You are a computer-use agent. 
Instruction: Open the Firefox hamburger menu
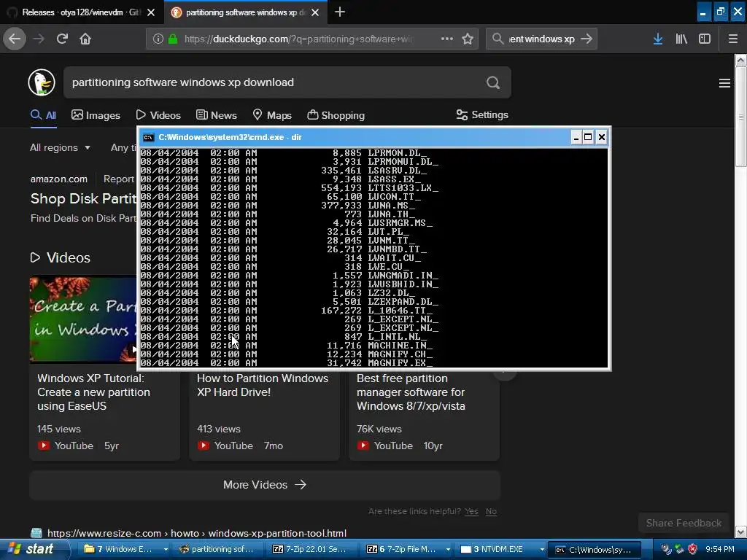[733, 39]
